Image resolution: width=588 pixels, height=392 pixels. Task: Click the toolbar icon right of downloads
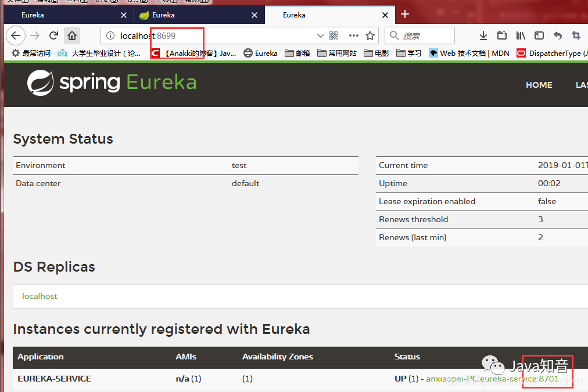pyautogui.click(x=502, y=35)
